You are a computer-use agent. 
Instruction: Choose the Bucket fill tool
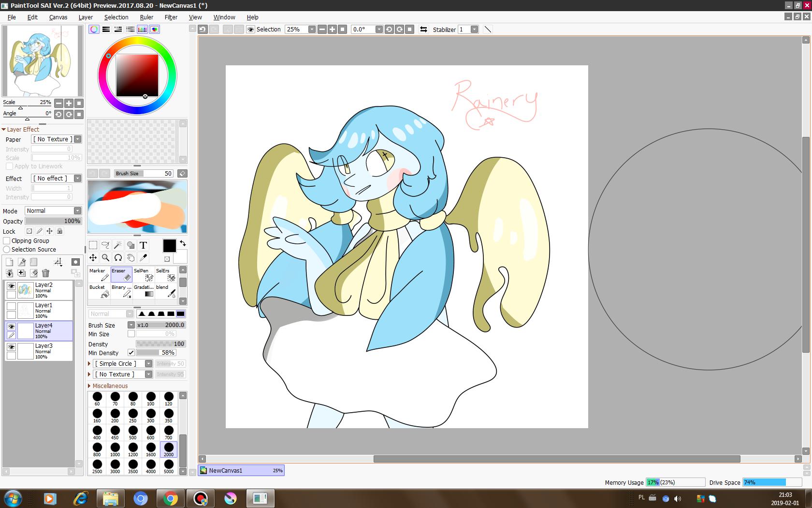[x=99, y=291]
